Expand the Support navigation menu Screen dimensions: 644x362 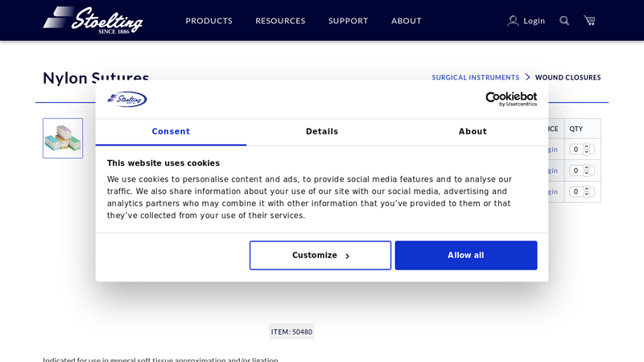[348, 21]
